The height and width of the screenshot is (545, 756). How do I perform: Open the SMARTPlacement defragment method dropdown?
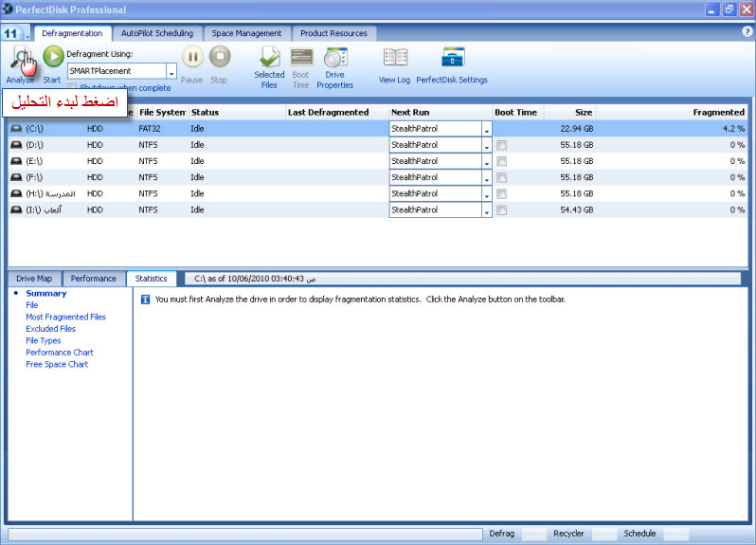tap(171, 71)
